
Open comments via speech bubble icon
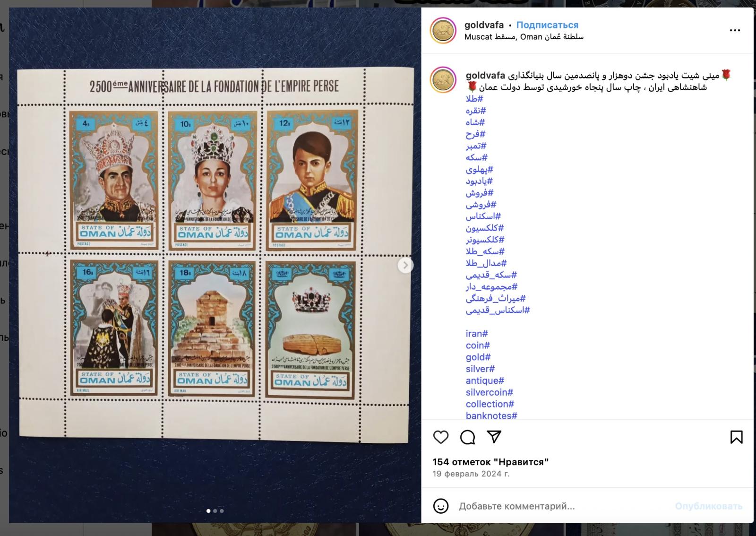point(467,437)
